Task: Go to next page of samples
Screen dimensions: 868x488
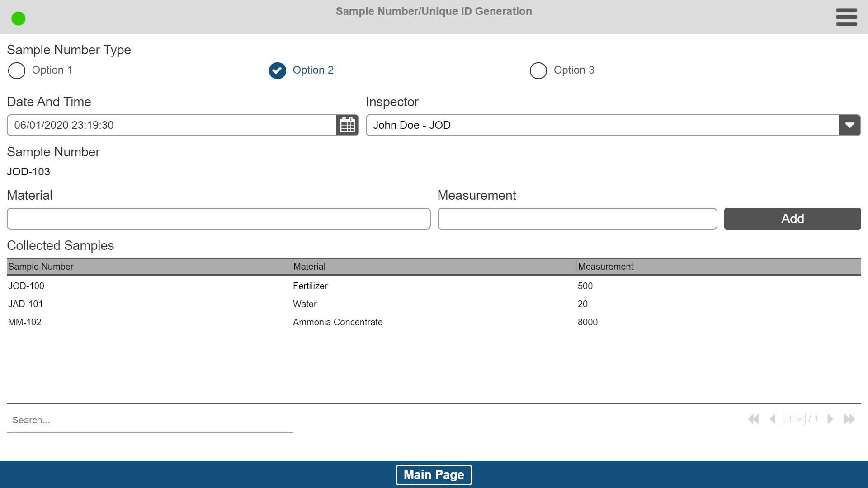Action: pyautogui.click(x=830, y=419)
